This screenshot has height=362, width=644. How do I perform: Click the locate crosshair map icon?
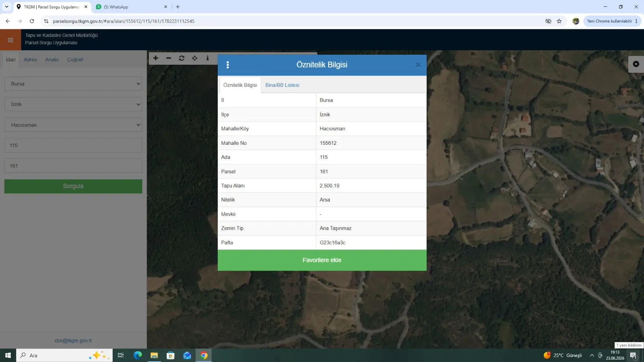click(194, 58)
